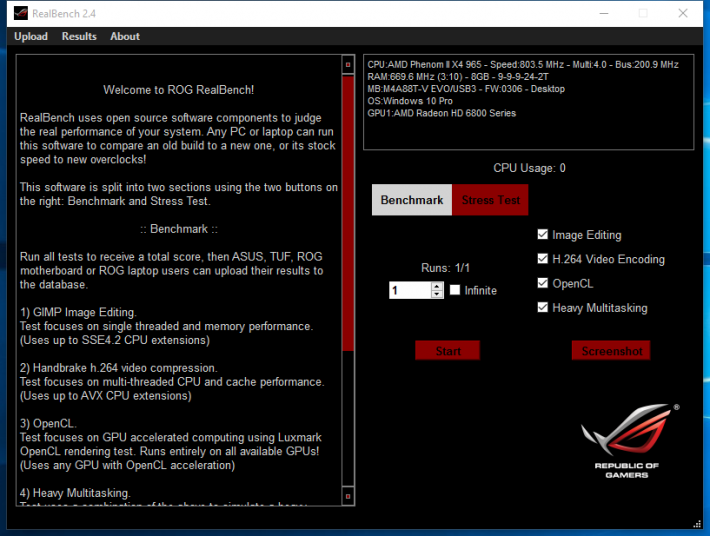Select the 'CPU:AMD Phenom II X4 965' line
The width and height of the screenshot is (710, 536).
523,65
